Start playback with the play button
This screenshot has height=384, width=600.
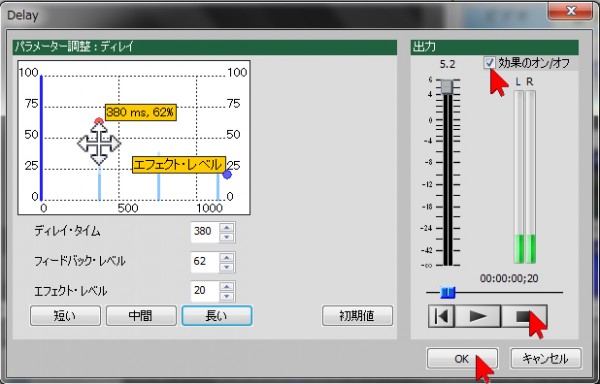478,316
